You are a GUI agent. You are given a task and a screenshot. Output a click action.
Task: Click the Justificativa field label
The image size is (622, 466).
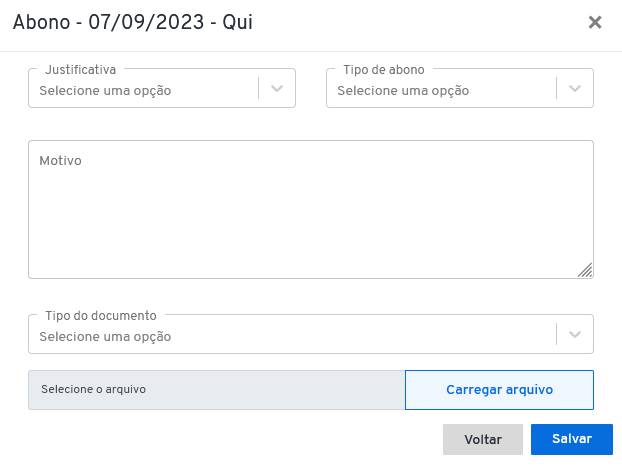[81, 70]
